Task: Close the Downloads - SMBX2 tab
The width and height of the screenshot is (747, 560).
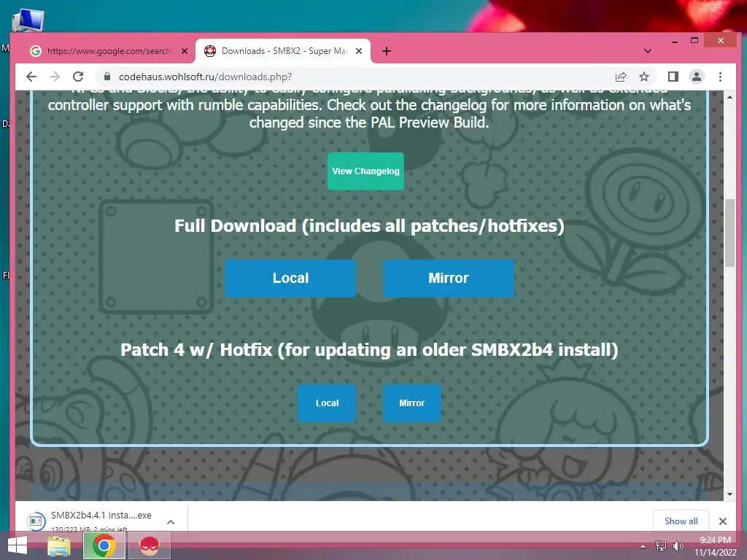Action: click(x=359, y=51)
